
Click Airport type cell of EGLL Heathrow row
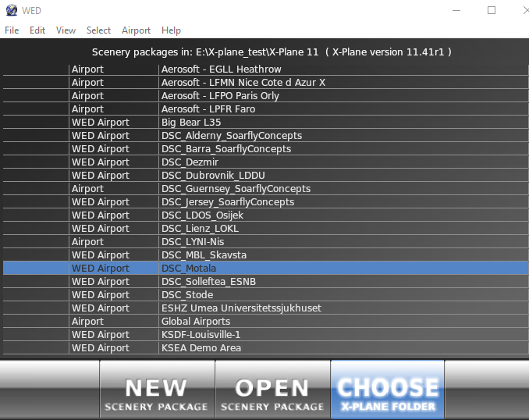(114, 69)
